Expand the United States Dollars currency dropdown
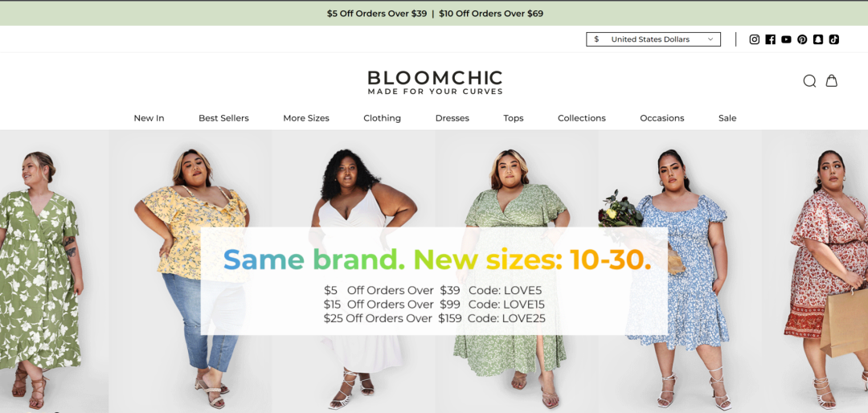This screenshot has height=413, width=868. [x=653, y=39]
